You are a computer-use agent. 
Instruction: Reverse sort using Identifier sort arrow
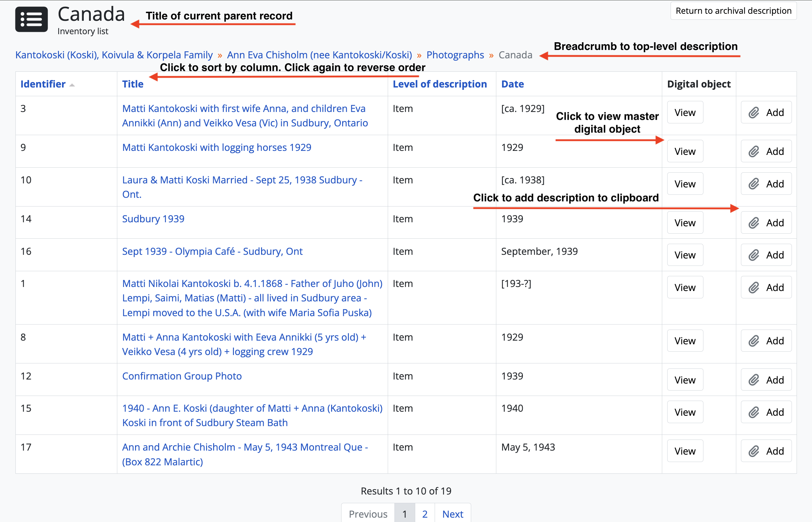72,85
